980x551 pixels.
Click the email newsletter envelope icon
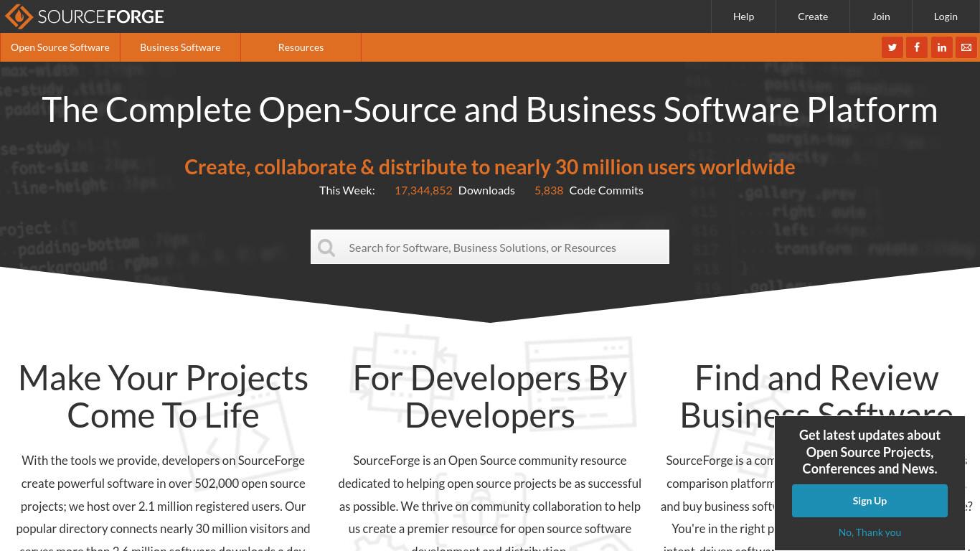coord(966,47)
